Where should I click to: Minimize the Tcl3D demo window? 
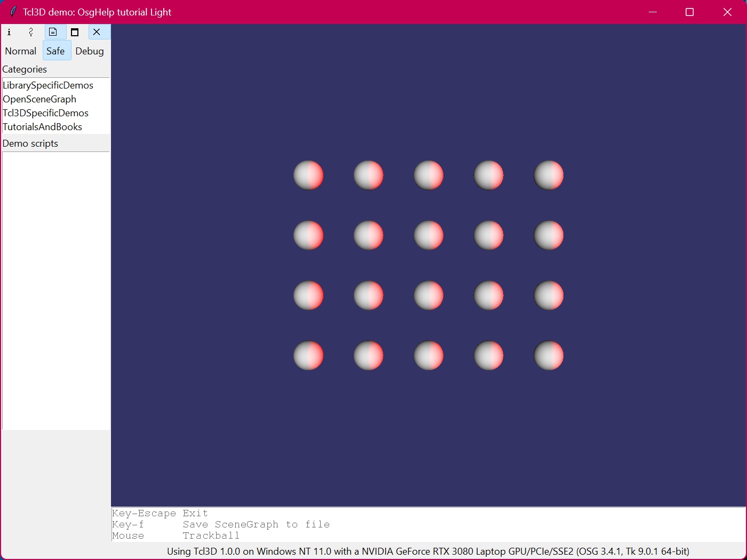tap(653, 12)
